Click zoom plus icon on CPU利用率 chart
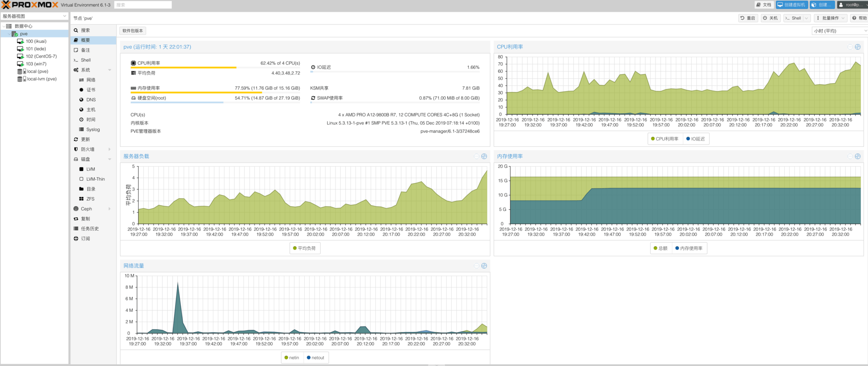 tap(858, 47)
